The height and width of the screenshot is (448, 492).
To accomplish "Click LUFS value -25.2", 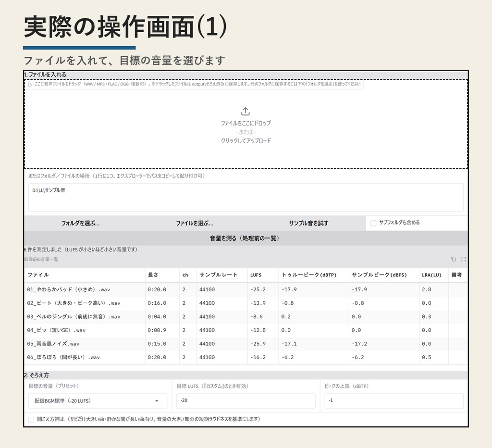I will point(258,289).
